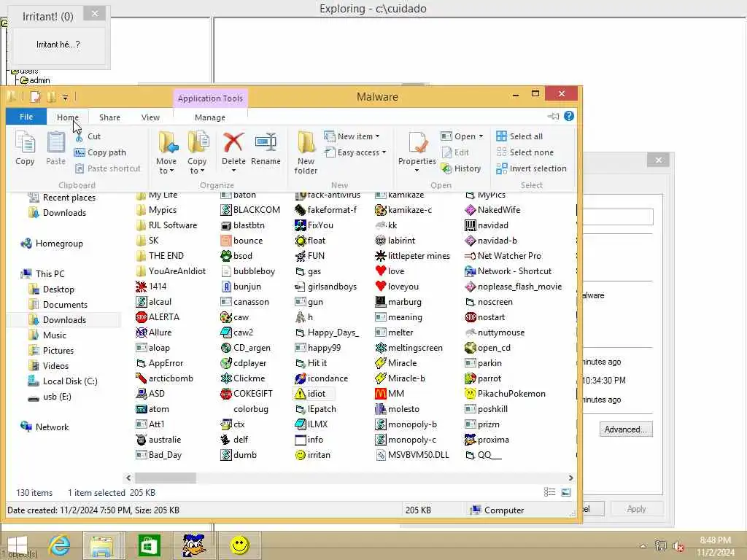
Task: Click the scroll left arrow of file list
Action: coord(128,478)
